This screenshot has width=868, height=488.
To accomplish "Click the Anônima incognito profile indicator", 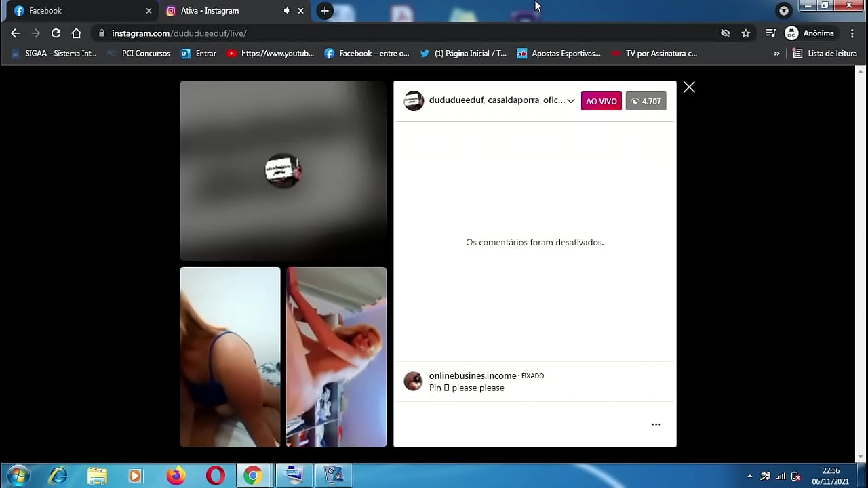I will (810, 33).
